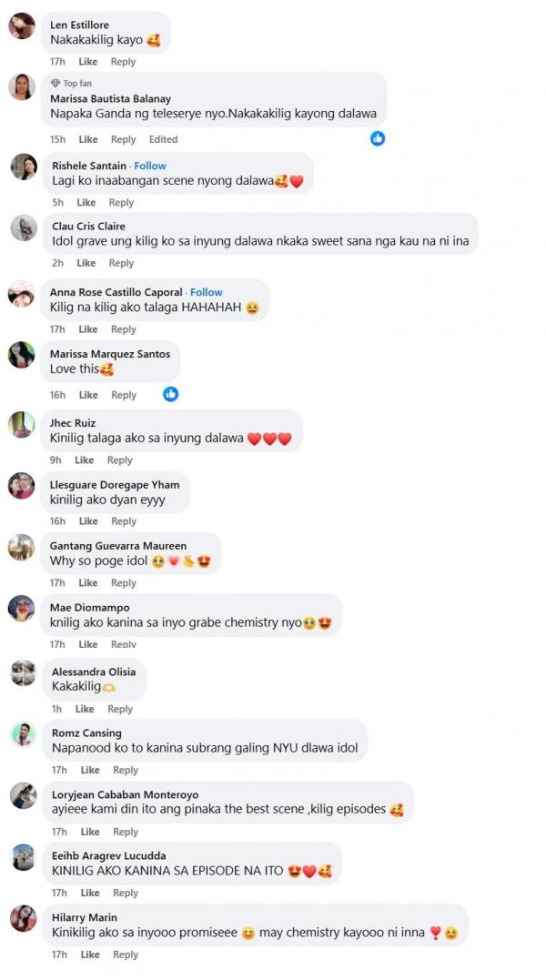
Task: Reply to Loryjean Cababan Monteroyo's comment
Action: click(x=126, y=832)
